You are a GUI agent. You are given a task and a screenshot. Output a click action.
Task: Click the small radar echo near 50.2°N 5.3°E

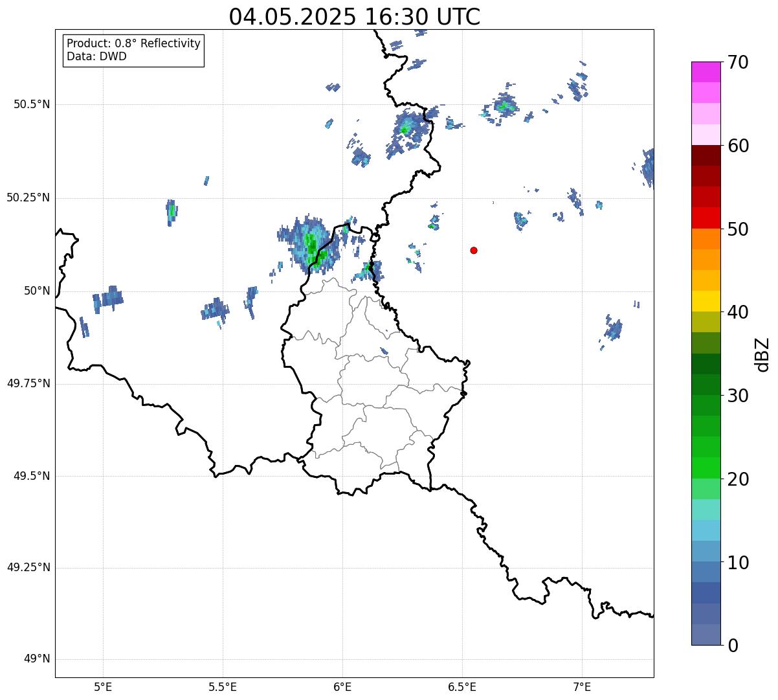pos(172,212)
